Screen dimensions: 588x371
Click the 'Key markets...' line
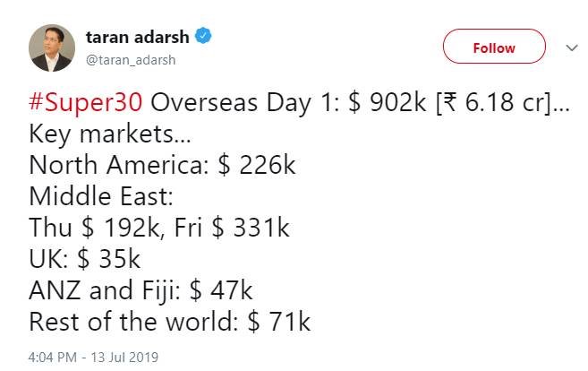(x=110, y=134)
